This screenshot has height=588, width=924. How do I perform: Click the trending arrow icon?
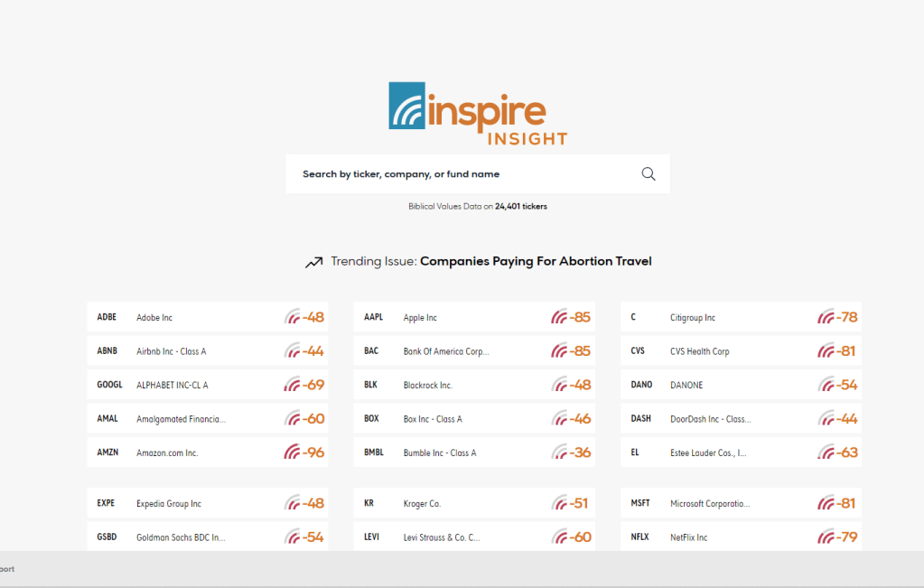click(x=313, y=262)
